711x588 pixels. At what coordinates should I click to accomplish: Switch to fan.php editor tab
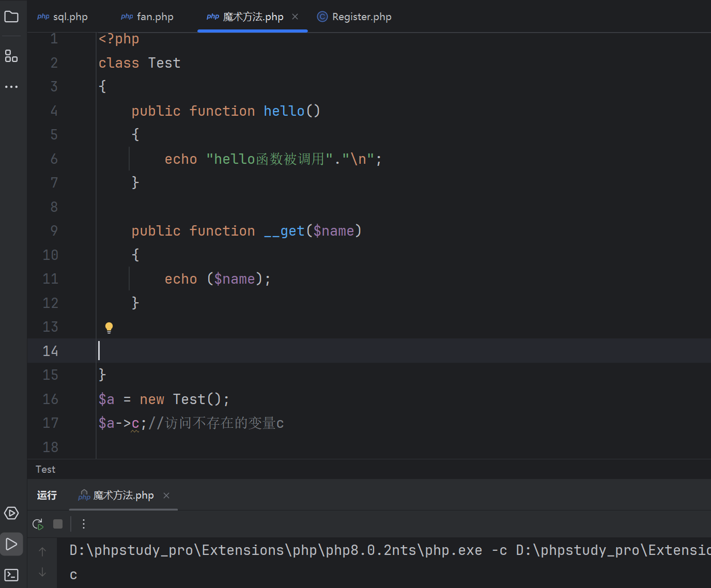point(147,17)
